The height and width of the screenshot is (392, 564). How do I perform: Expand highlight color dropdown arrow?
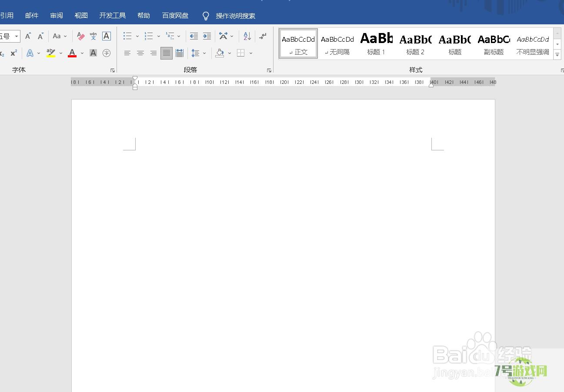[61, 53]
